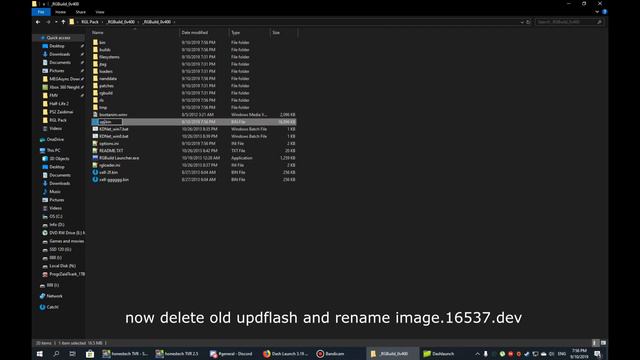Image resolution: width=640 pixels, height=360 pixels.
Task: Open the View ribbon tab
Action: click(x=100, y=12)
